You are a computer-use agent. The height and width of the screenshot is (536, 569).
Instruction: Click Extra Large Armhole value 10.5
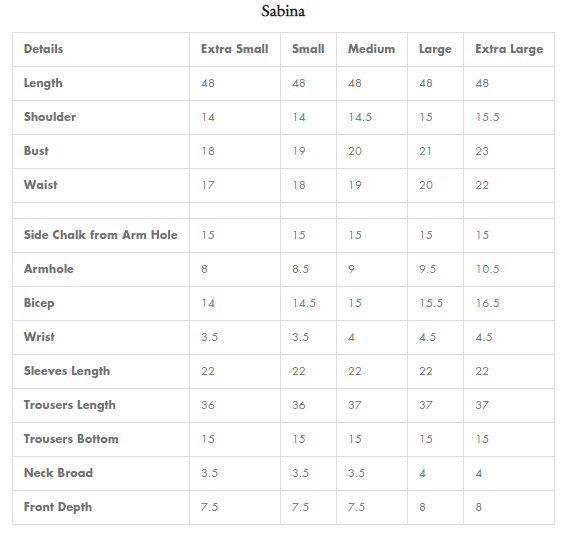pyautogui.click(x=488, y=269)
